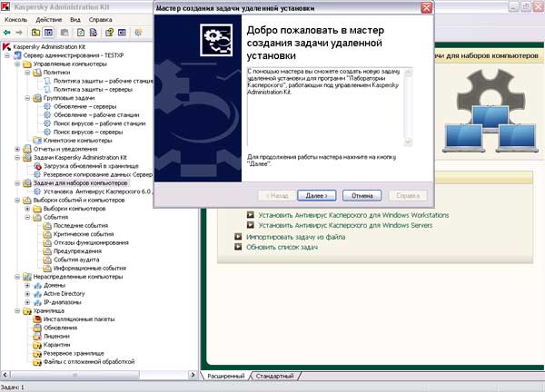This screenshot has width=545, height=392.
Task: Click Отмена in the wizard dialog
Action: [x=362, y=196]
